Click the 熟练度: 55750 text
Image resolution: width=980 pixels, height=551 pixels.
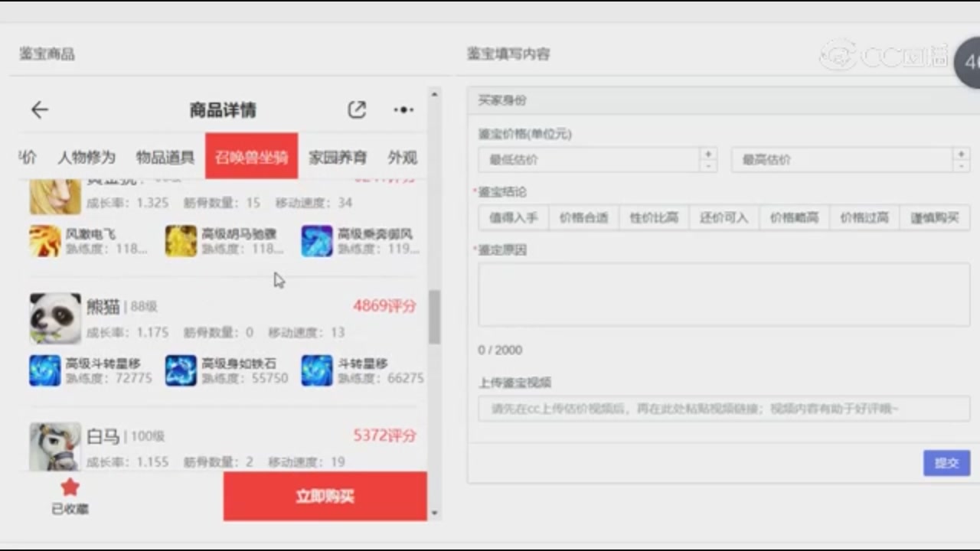tap(245, 378)
